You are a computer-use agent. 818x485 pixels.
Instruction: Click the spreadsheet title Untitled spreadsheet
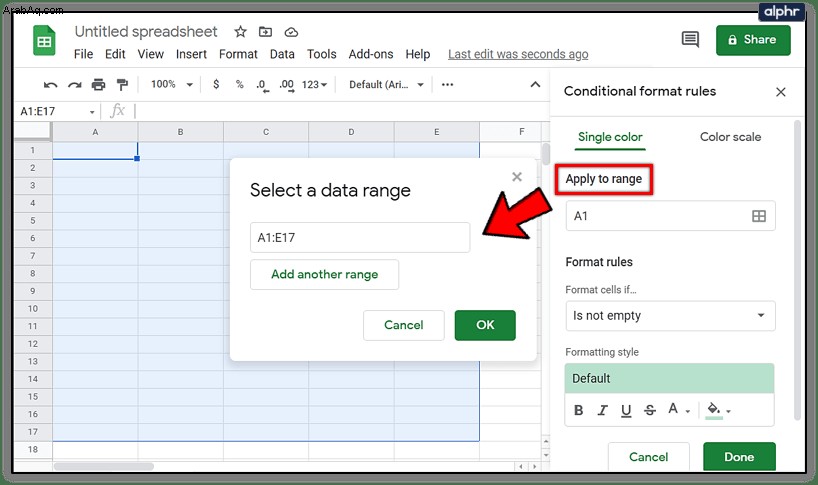146,32
